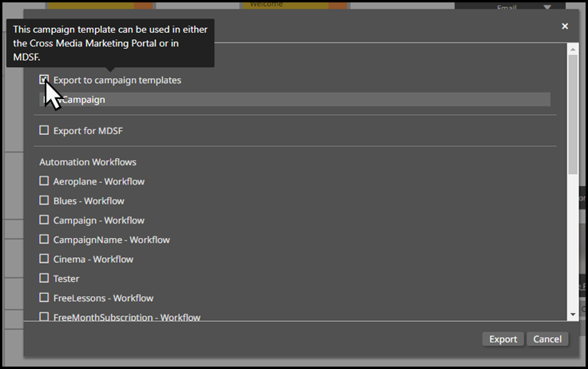588x369 pixels.
Task: Select the FreeLessons - Workflow checkbox
Action: coord(45,298)
